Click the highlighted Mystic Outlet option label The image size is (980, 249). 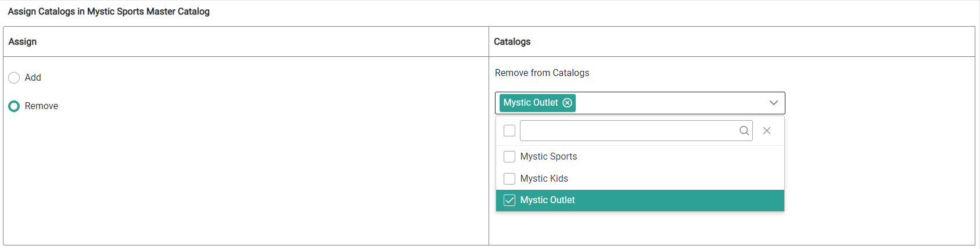tap(547, 200)
